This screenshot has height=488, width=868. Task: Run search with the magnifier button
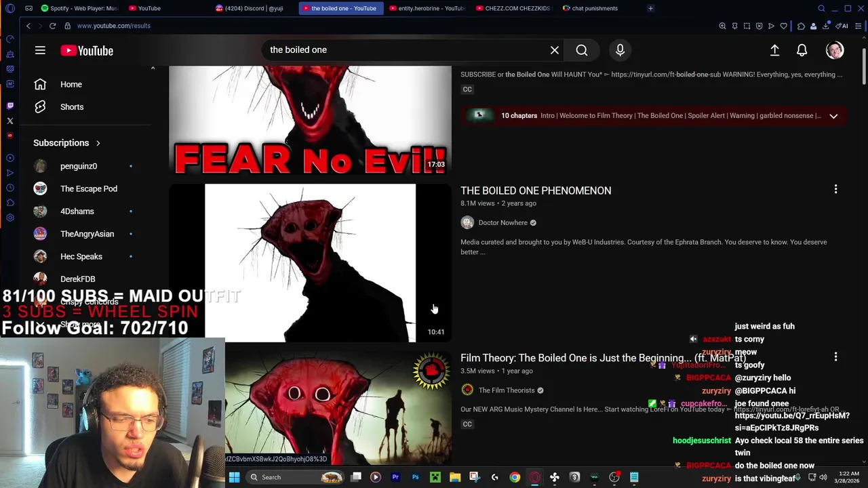[582, 50]
